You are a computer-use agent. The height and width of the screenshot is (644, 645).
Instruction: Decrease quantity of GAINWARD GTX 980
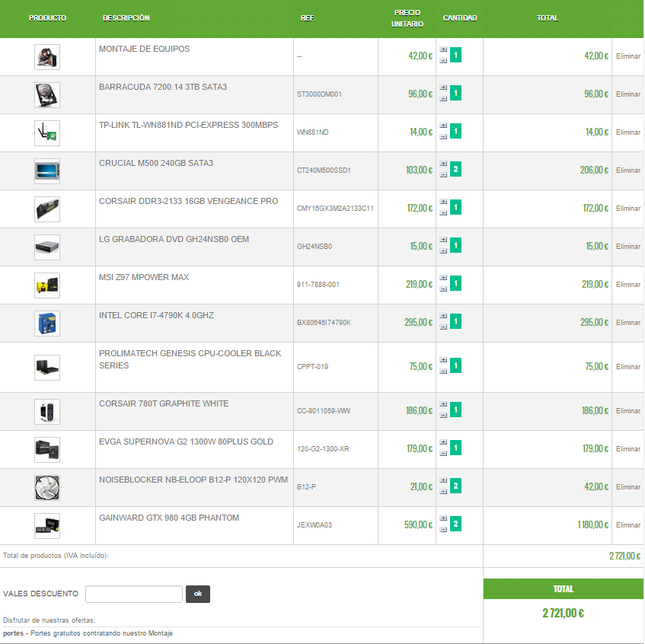pyautogui.click(x=443, y=529)
